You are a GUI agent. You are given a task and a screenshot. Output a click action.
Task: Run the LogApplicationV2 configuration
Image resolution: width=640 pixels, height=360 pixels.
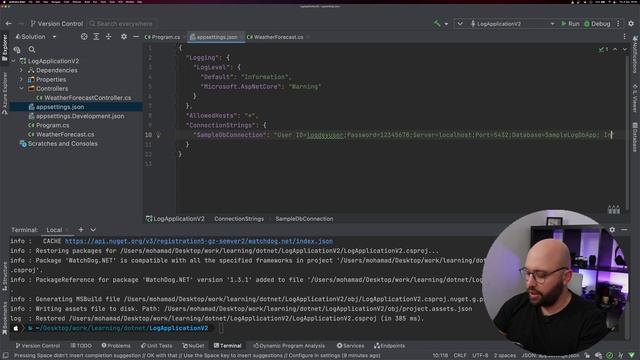click(x=570, y=24)
